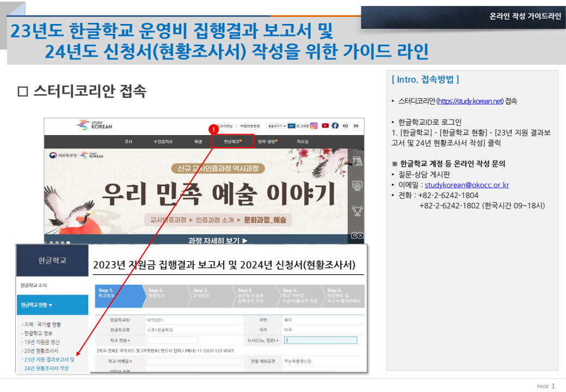Viewport: 566px width, 392px height.
Task: Open the 한글학교 소식 sidebar item
Action: [34, 285]
